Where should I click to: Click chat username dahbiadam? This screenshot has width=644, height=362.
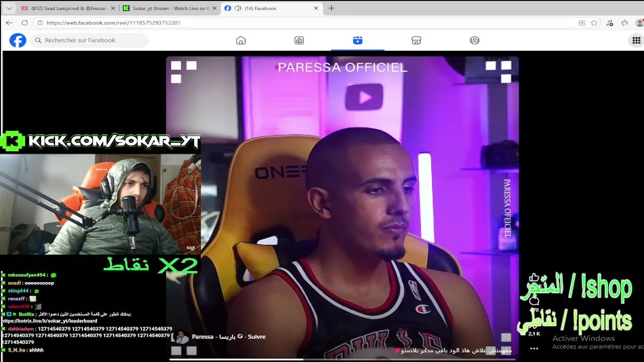click(21, 329)
